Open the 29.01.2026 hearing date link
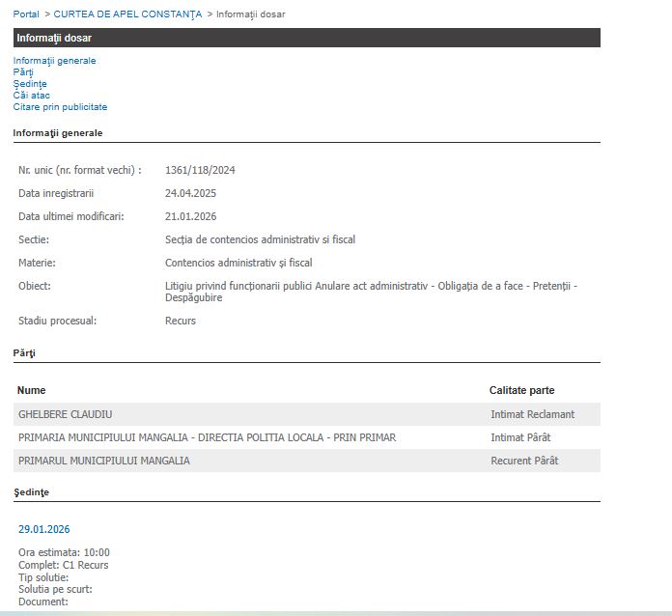672x616 pixels. click(43, 529)
